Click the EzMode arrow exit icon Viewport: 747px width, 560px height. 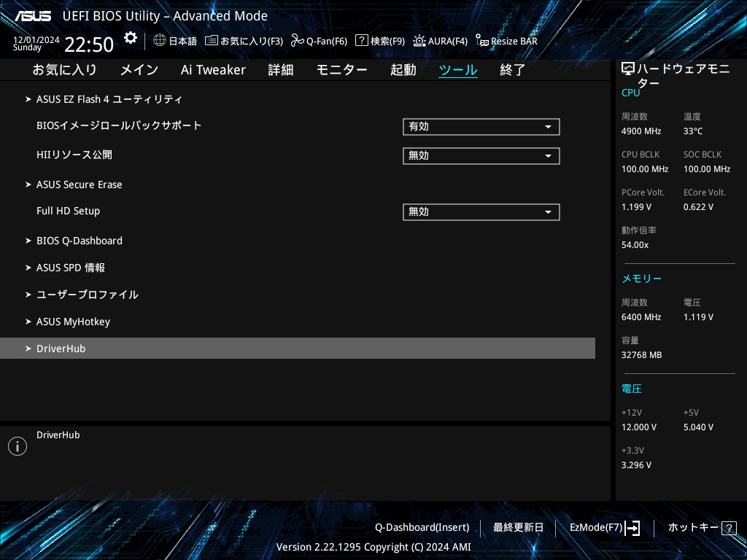(632, 528)
